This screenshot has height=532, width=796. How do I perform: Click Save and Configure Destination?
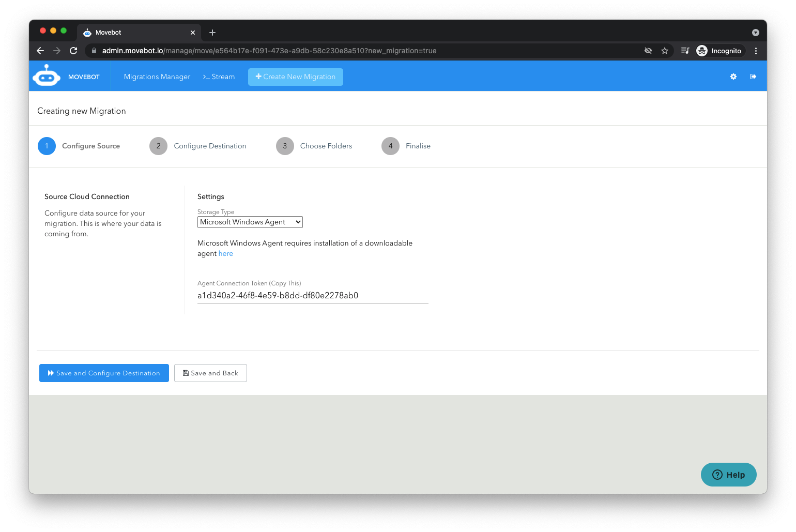click(x=104, y=373)
